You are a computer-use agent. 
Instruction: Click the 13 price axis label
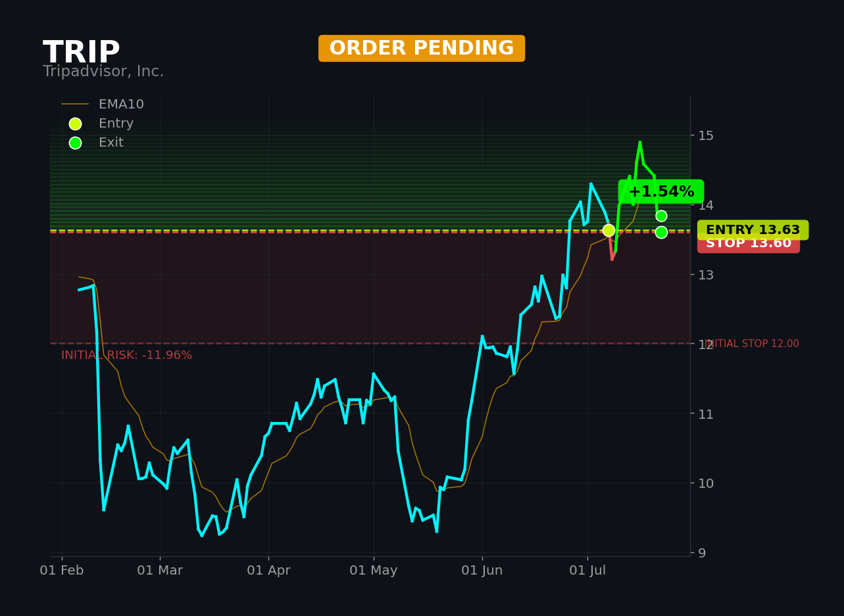coord(706,275)
